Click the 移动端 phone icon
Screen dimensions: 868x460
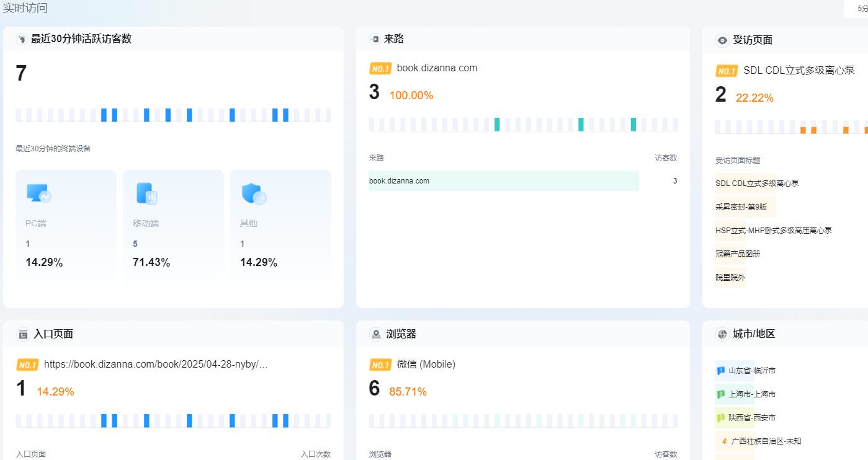pyautogui.click(x=146, y=194)
